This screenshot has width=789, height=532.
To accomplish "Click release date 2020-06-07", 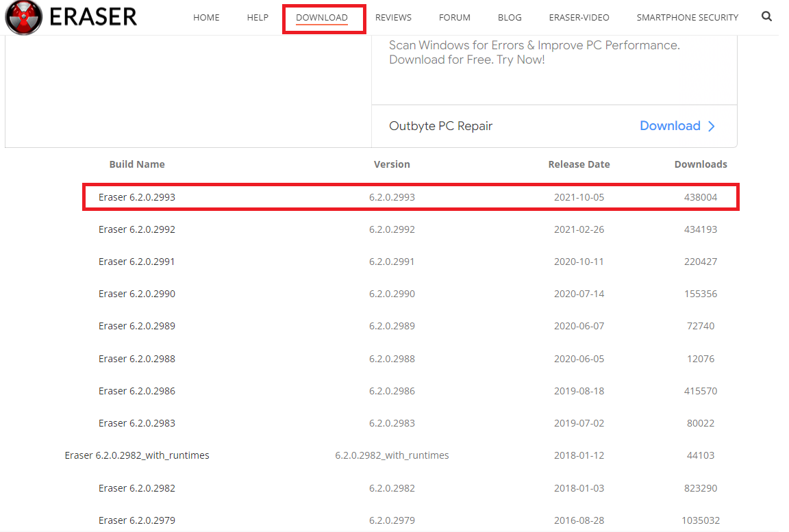I will point(579,326).
